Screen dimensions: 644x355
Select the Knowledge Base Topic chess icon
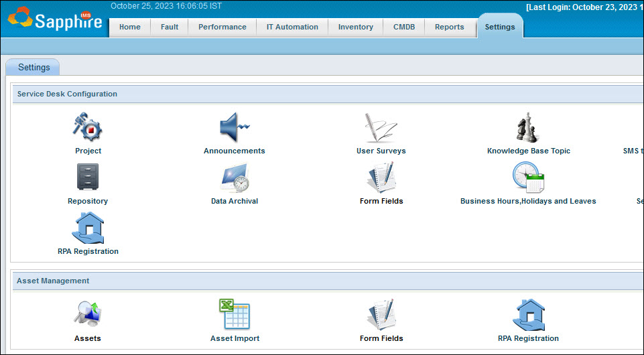[x=528, y=128]
